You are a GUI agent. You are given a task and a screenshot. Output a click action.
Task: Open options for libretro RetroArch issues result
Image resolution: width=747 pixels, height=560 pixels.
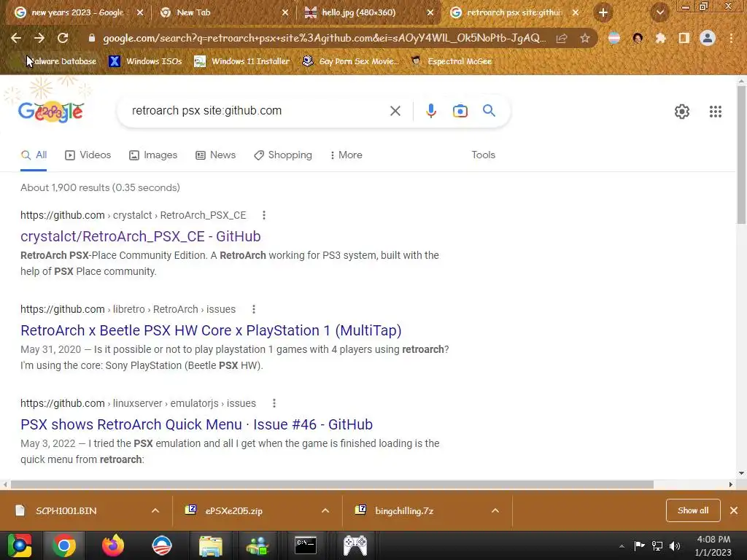[x=253, y=309]
